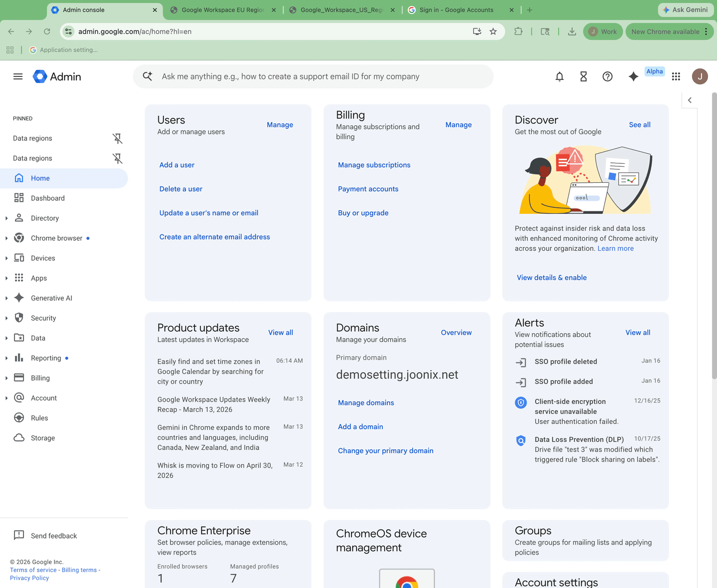Unpin the second Data regions item

[117, 158]
